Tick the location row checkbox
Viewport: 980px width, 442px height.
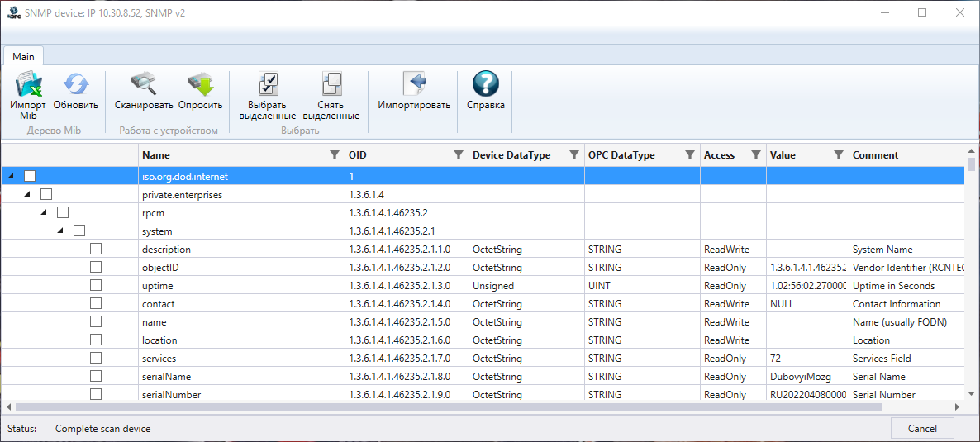pos(96,340)
